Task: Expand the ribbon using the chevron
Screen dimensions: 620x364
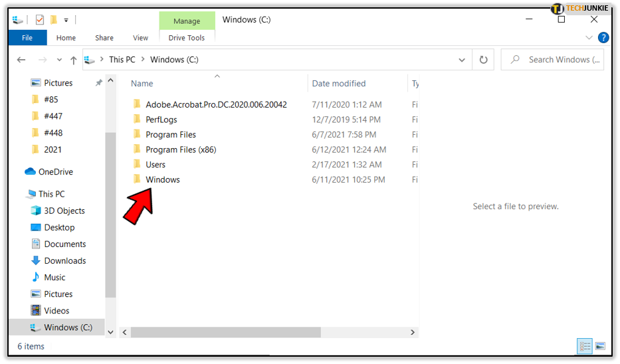Action: [589, 38]
